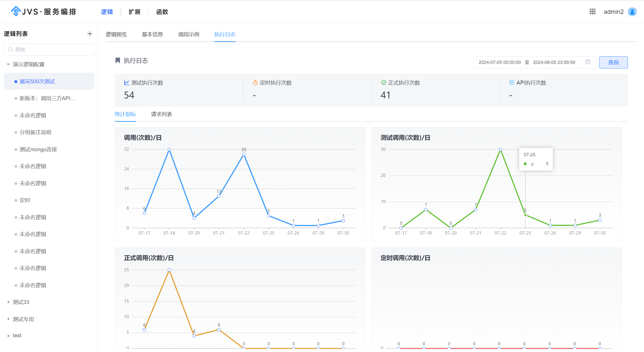Collapse the 演示逻辑配置 group
The height and width of the screenshot is (352, 644).
point(8,64)
